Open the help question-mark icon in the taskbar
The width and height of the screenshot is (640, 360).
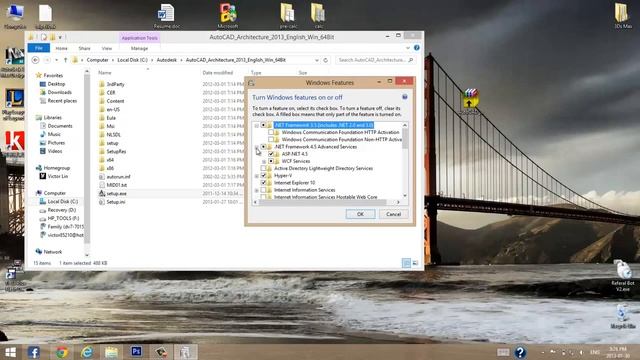[520, 352]
